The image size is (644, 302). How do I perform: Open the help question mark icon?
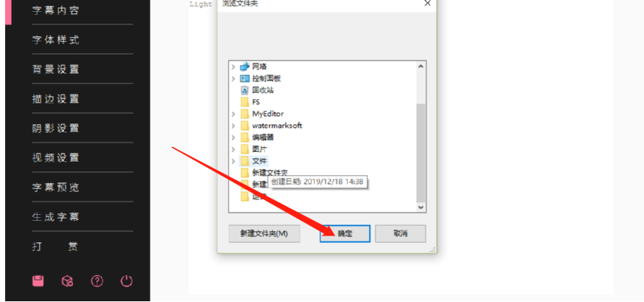[97, 281]
